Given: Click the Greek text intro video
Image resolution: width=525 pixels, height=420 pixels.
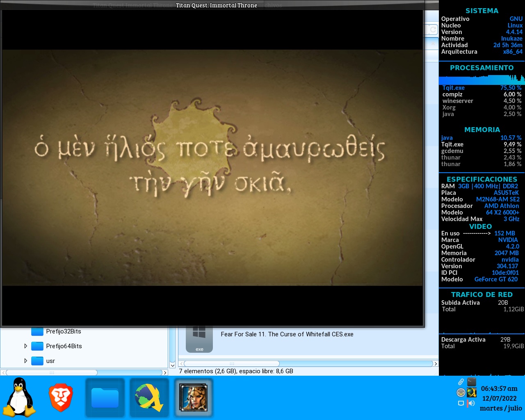Looking at the screenshot, I should point(212,168).
